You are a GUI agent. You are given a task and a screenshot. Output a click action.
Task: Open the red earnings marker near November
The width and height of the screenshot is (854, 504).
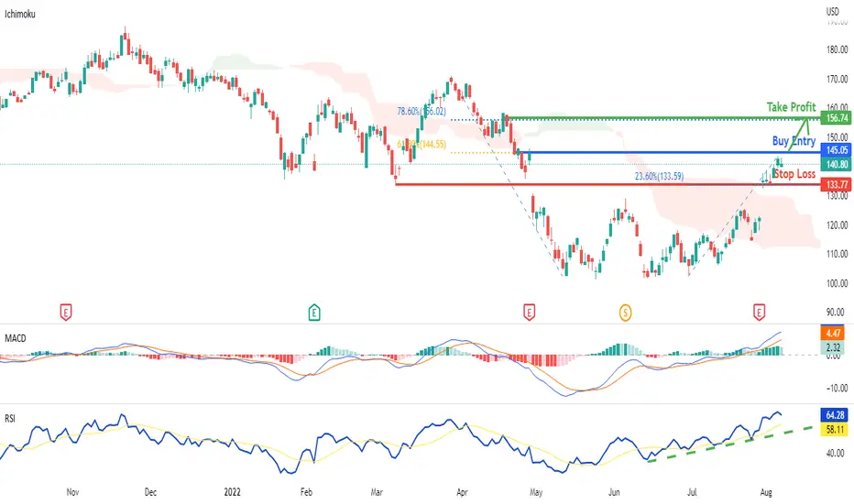click(65, 312)
